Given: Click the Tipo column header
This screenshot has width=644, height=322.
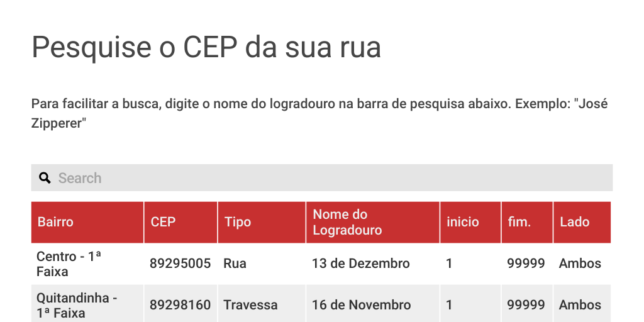Looking at the screenshot, I should click(x=238, y=222).
